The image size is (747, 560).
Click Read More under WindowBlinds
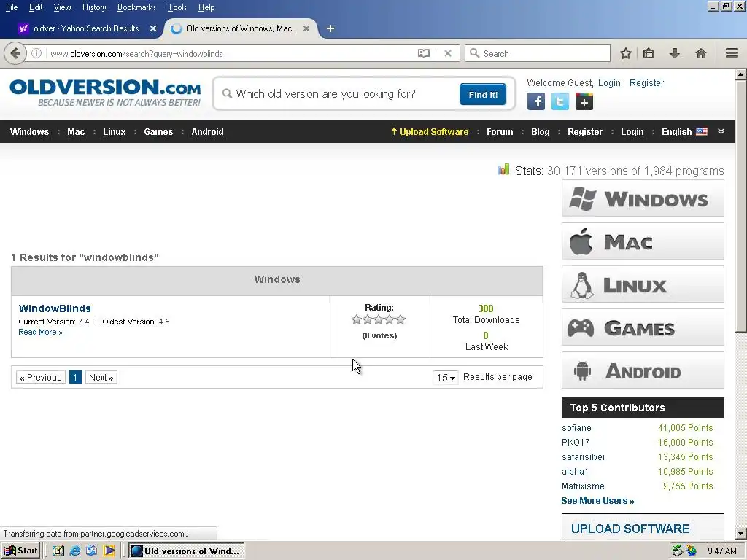coord(41,332)
